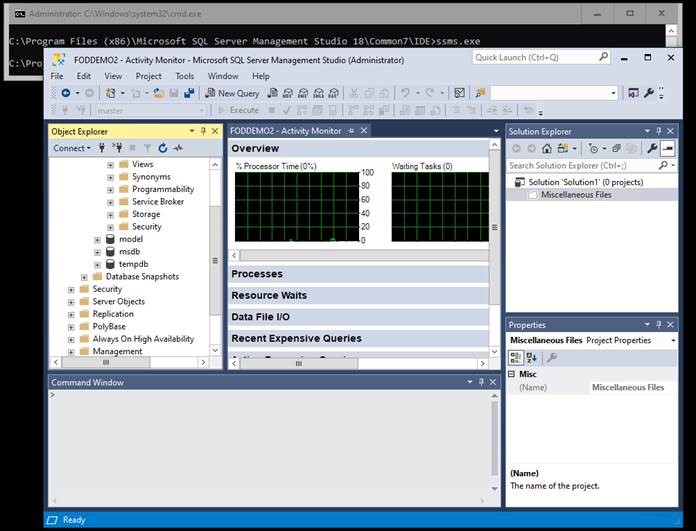Open the Edit menu

83,76
